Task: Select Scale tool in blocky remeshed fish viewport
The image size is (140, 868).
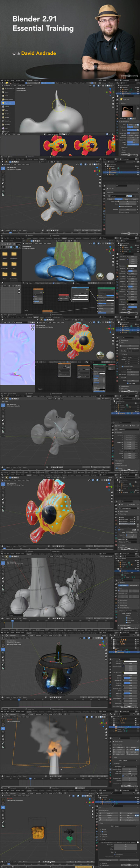Action: [x=3, y=183]
